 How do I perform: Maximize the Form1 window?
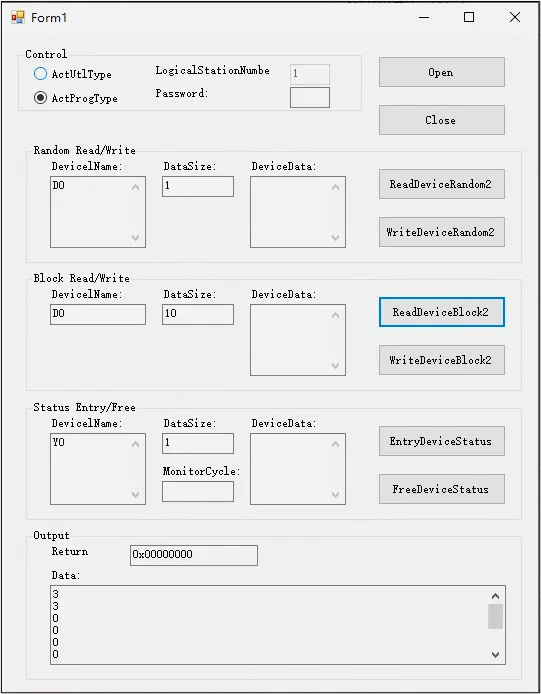(469, 17)
